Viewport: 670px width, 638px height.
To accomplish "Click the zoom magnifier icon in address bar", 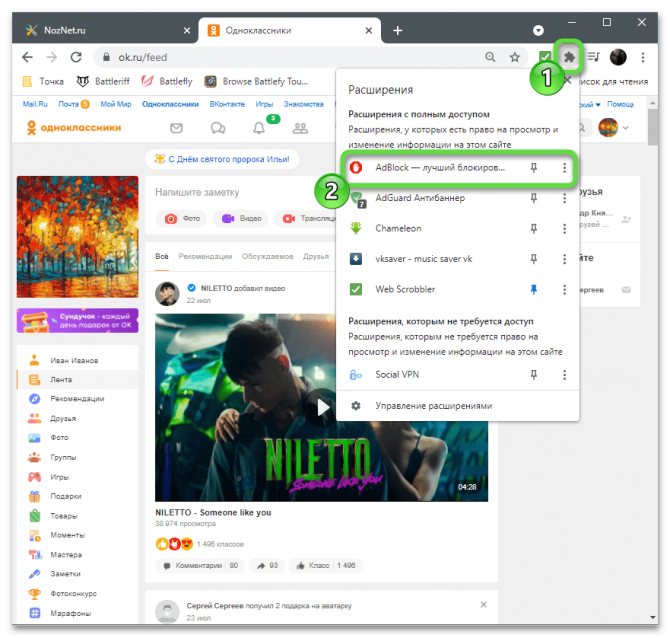I will point(490,57).
